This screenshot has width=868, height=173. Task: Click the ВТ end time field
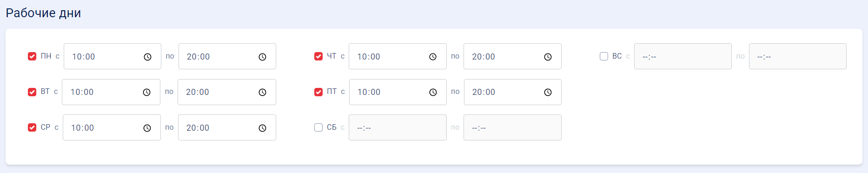pyautogui.click(x=227, y=92)
